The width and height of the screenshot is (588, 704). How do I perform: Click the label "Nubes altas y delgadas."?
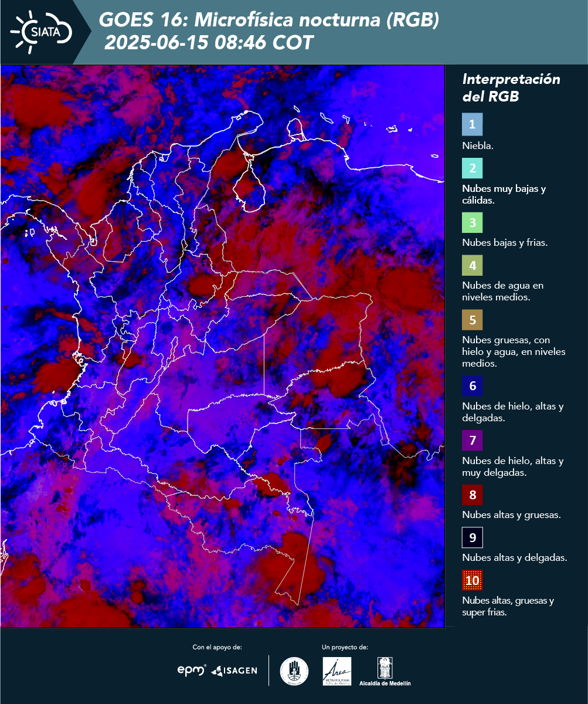(515, 558)
